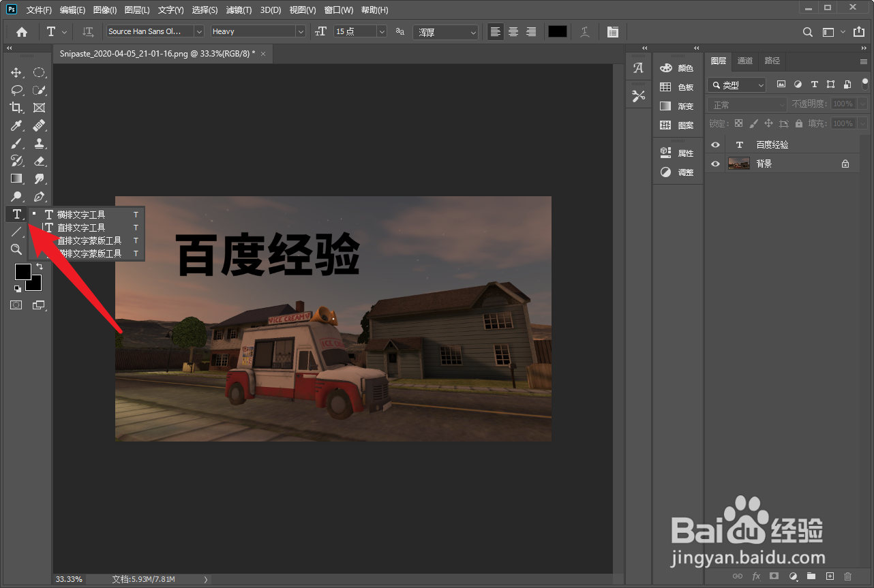This screenshot has width=874, height=588.
Task: Open the 文件(F) menu
Action: [39, 10]
